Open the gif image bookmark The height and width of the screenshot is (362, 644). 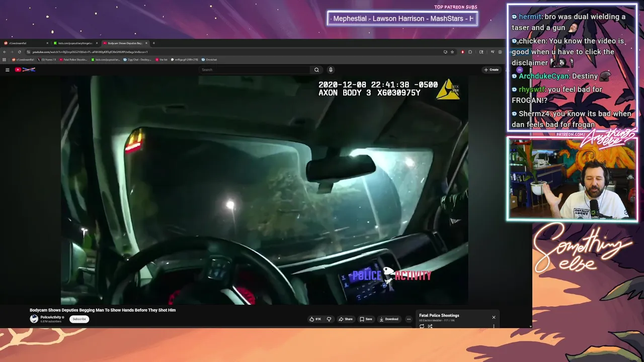click(x=184, y=60)
